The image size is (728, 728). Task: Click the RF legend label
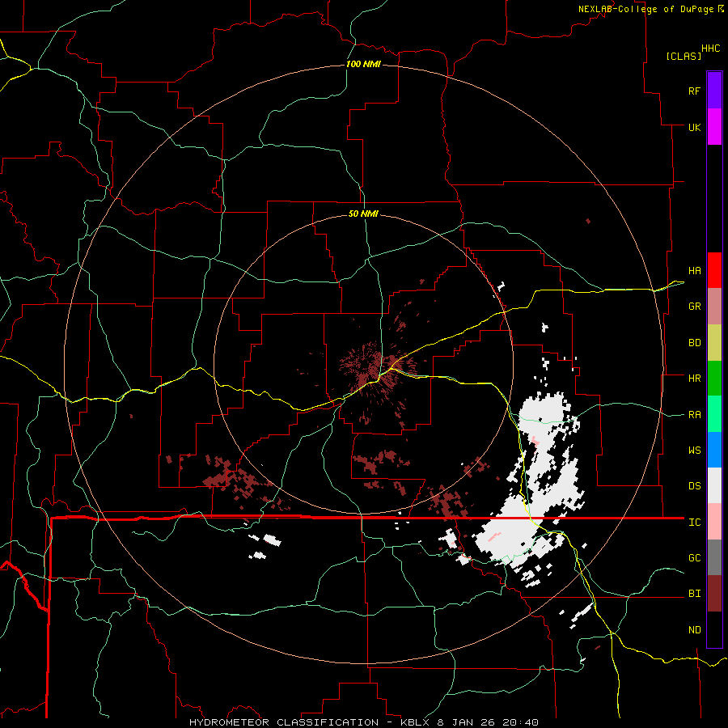click(x=694, y=91)
